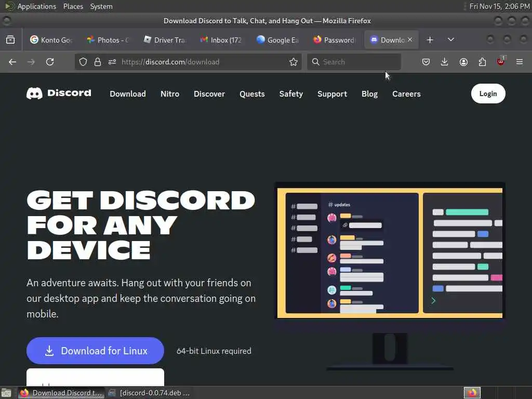
Task: Open the Nitro page link
Action: pyautogui.click(x=170, y=94)
